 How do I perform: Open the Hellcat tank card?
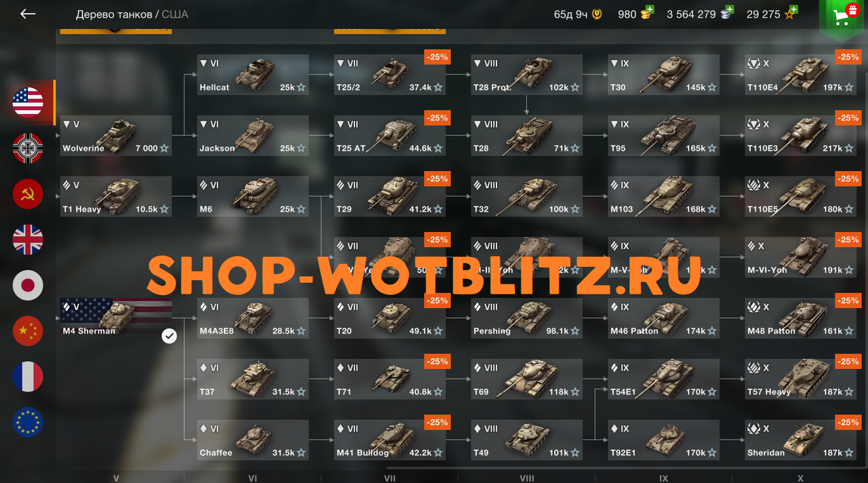(x=252, y=75)
